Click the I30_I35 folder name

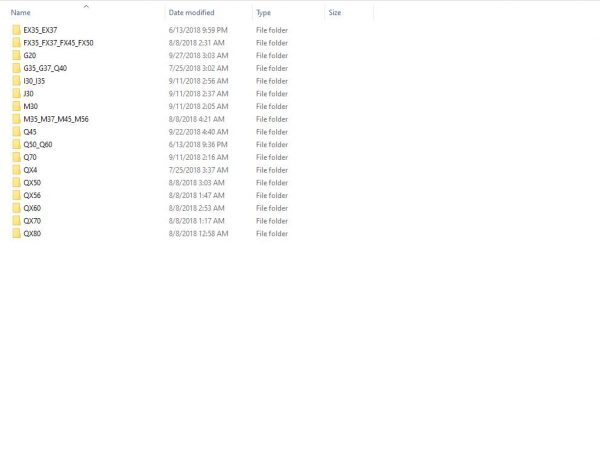[34, 81]
